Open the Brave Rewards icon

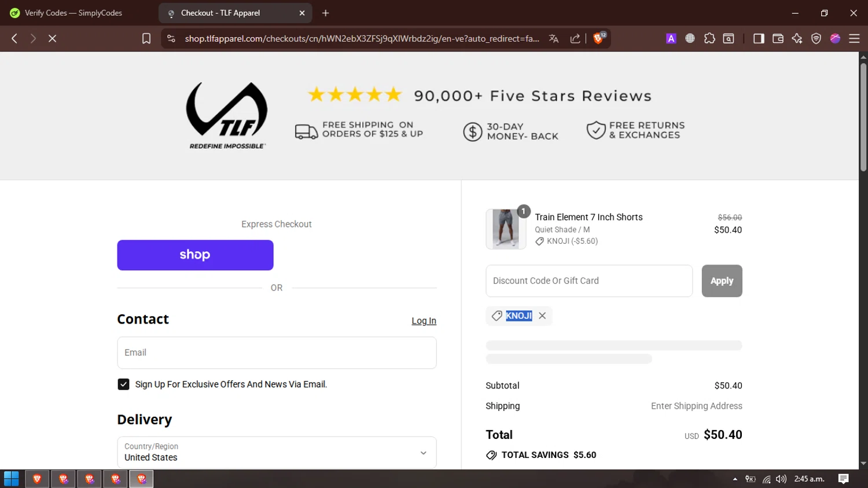[835, 38]
